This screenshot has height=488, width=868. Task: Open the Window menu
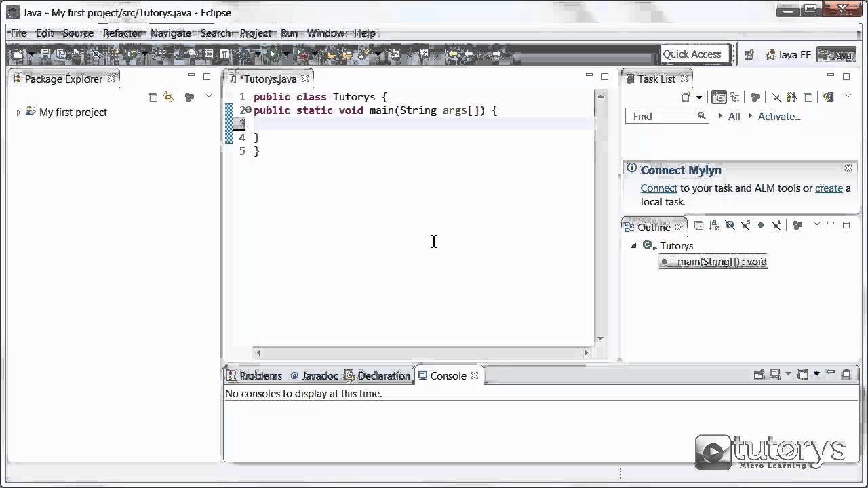tap(325, 33)
